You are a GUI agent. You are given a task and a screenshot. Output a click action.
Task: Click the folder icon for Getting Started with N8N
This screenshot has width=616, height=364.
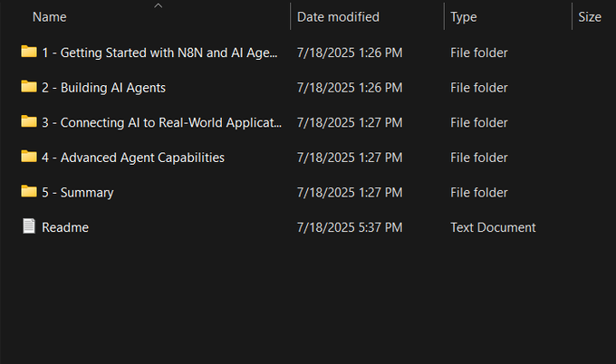(28, 53)
